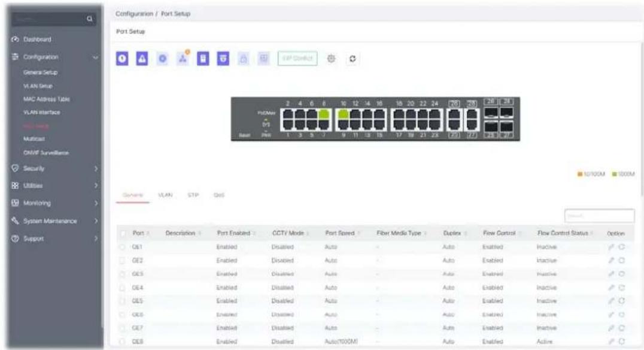Click the edit pencil for GE2
The image size is (644, 350).
(611, 260)
